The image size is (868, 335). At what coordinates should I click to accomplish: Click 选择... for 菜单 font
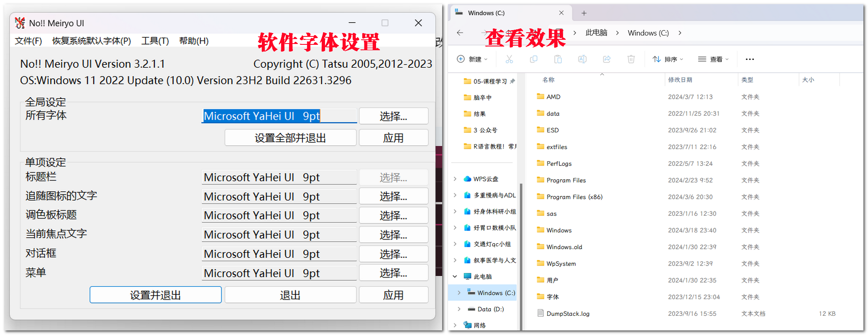393,273
